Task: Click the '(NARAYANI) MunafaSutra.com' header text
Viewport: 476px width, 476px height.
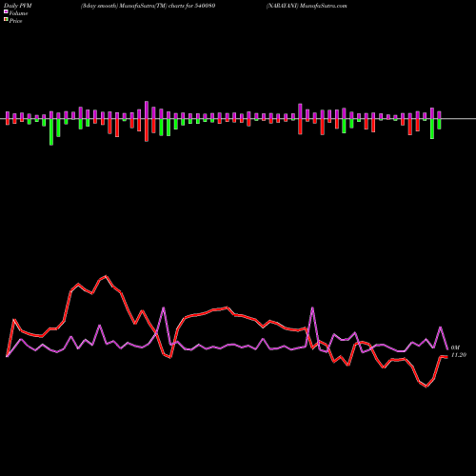Action: pyautogui.click(x=307, y=6)
